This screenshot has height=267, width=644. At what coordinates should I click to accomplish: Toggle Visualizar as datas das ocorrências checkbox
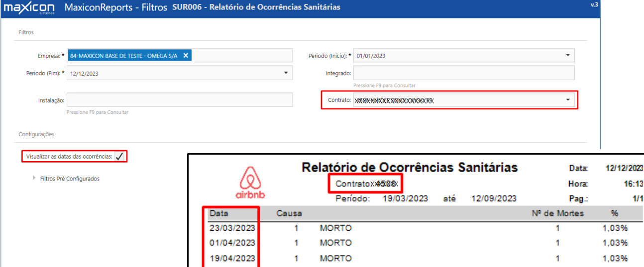pos(119,157)
